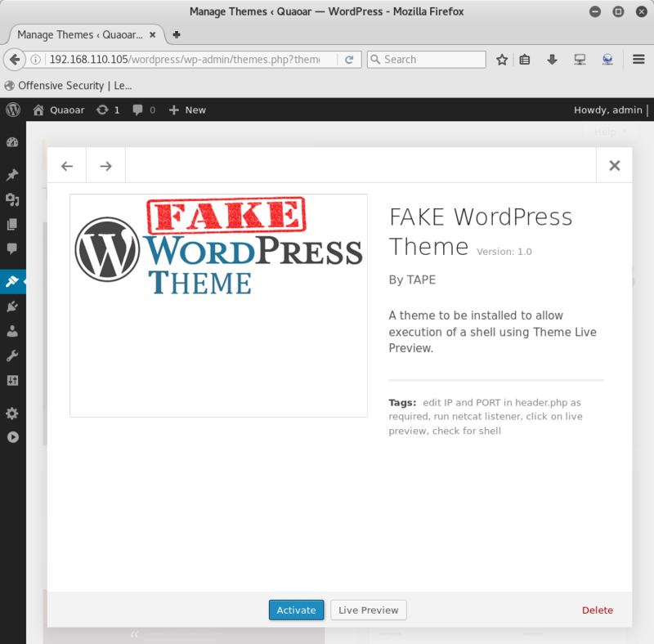Open the updates indicator showing 1
Viewport: 654px width, 644px height.
pos(108,110)
